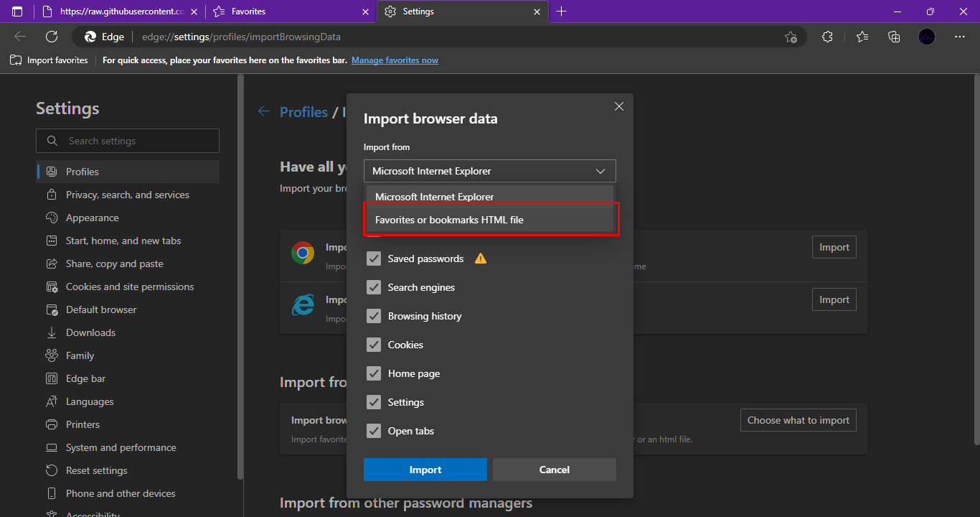Uncheck Home page checkbox

pos(374,373)
